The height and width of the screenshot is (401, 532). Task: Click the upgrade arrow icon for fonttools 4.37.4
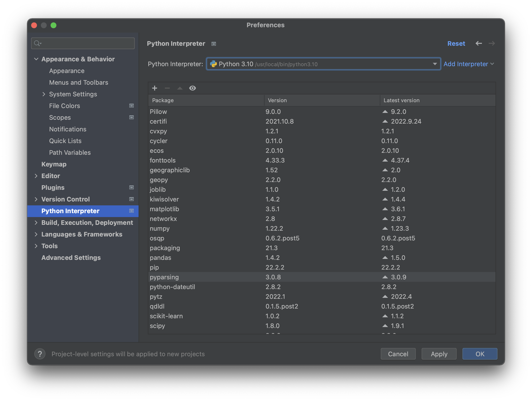point(385,160)
